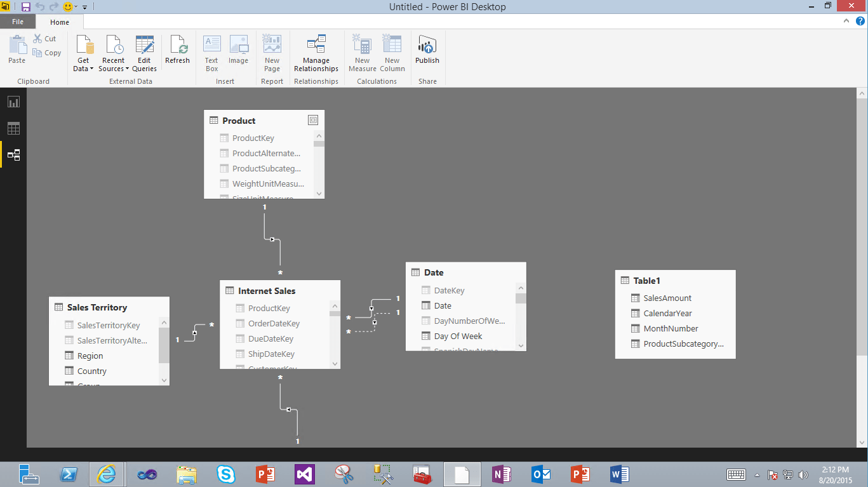Viewport: 868px width, 487px height.
Task: Select SalesAmount in Table1
Action: [x=667, y=298]
